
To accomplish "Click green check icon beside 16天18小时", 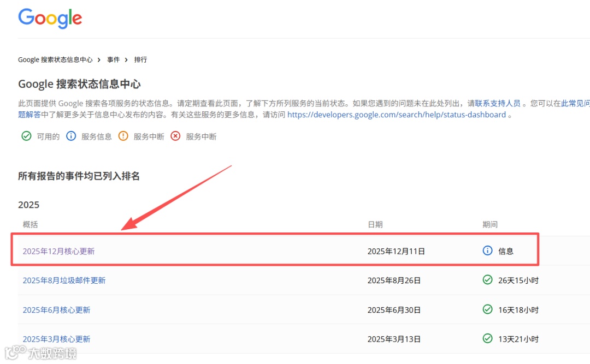I will tap(487, 309).
